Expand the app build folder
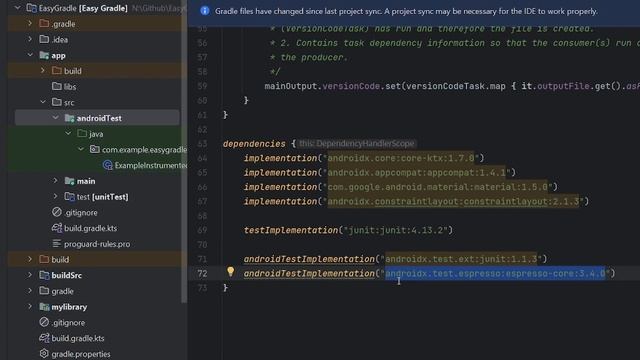 coord(42,71)
